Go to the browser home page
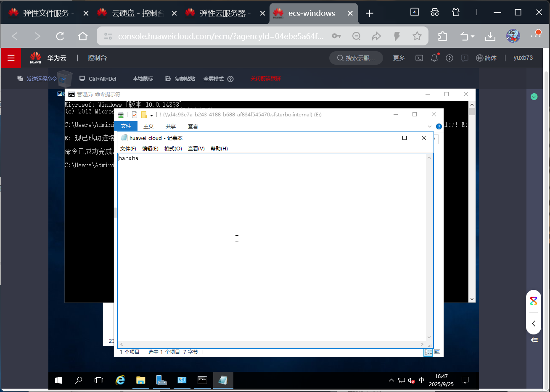This screenshot has height=392, width=550. pos(83,36)
